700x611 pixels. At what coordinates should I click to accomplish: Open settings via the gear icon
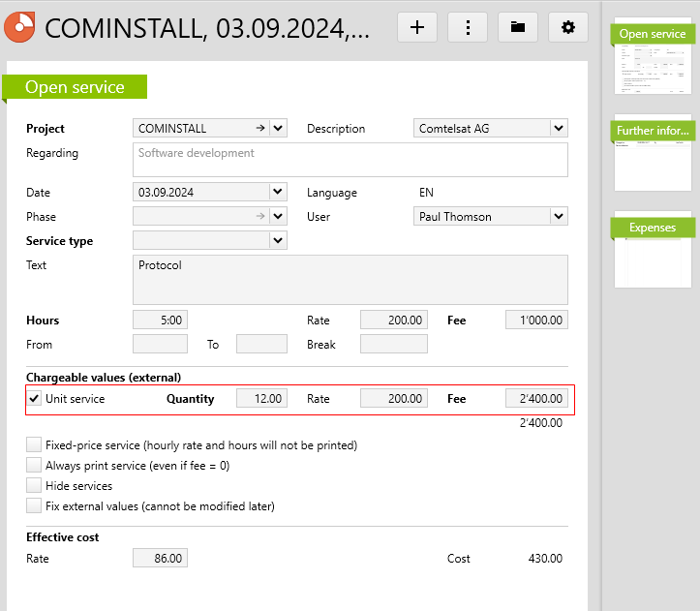tap(568, 27)
